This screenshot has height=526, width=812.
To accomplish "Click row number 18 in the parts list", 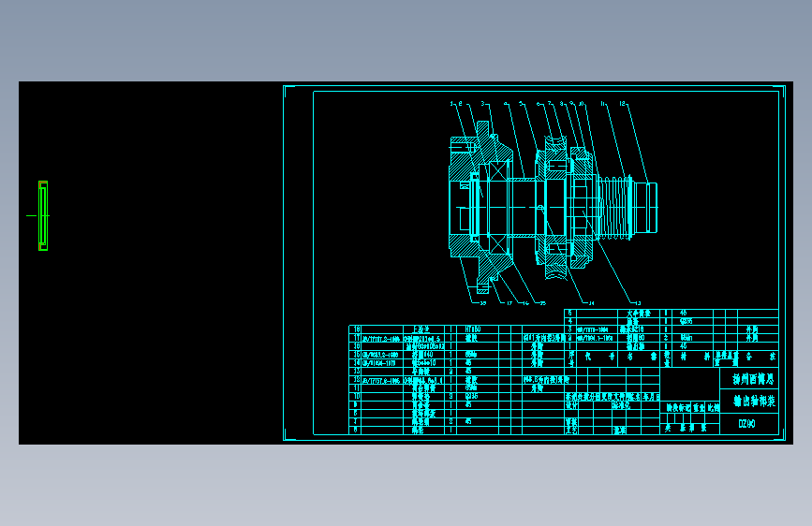I will coord(356,329).
